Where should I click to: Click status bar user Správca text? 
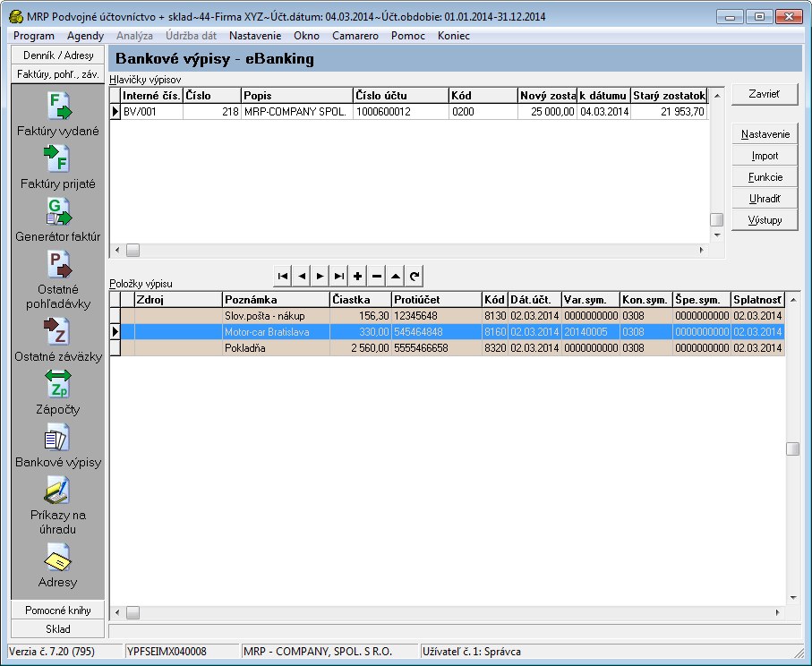coord(471,652)
